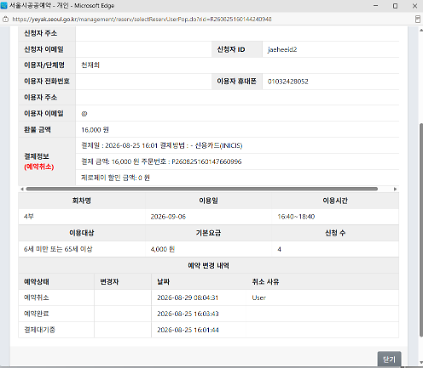Click usage time 16:40~18:40
The width and height of the screenshot is (423, 368).
[296, 217]
